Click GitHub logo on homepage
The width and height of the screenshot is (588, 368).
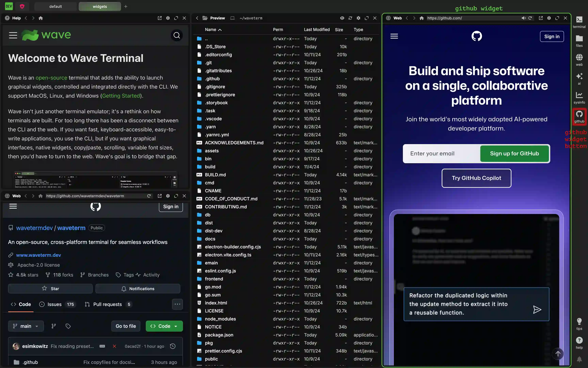pyautogui.click(x=477, y=36)
